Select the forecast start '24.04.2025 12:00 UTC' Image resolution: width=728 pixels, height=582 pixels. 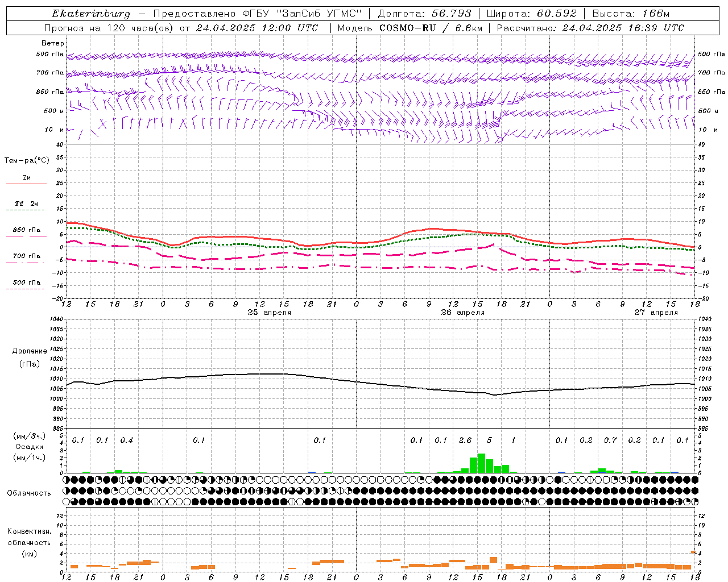tap(257, 28)
